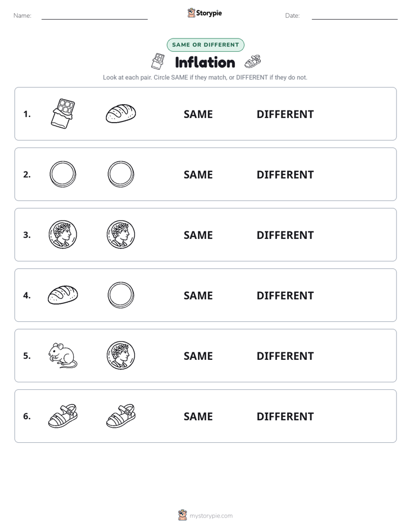Click the left sandal picture in row 6
411x532 pixels.
tap(63, 416)
